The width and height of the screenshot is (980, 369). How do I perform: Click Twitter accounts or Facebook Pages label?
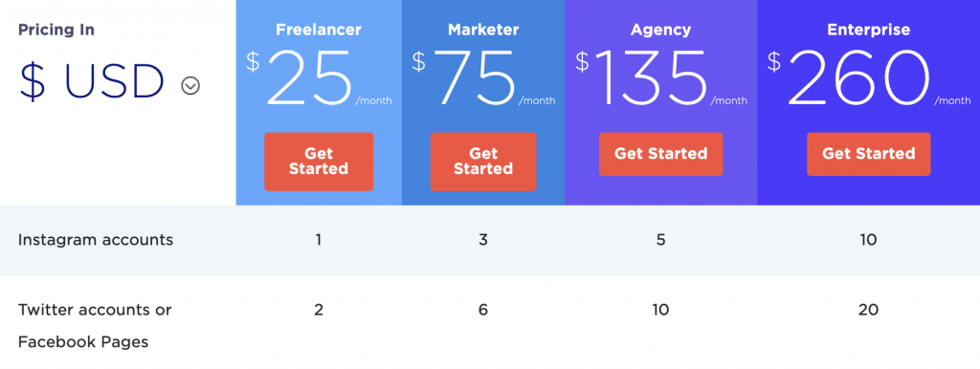click(x=95, y=325)
